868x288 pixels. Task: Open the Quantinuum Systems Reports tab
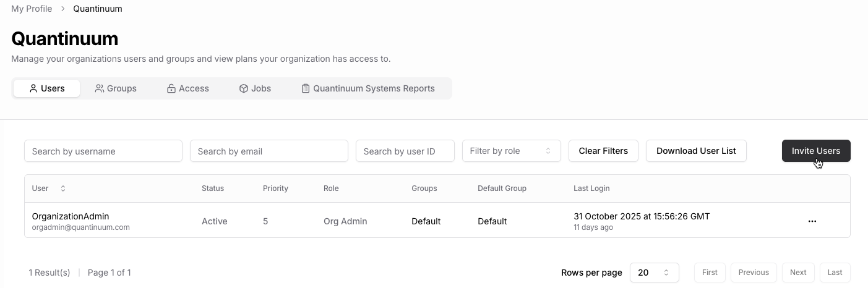pyautogui.click(x=367, y=88)
